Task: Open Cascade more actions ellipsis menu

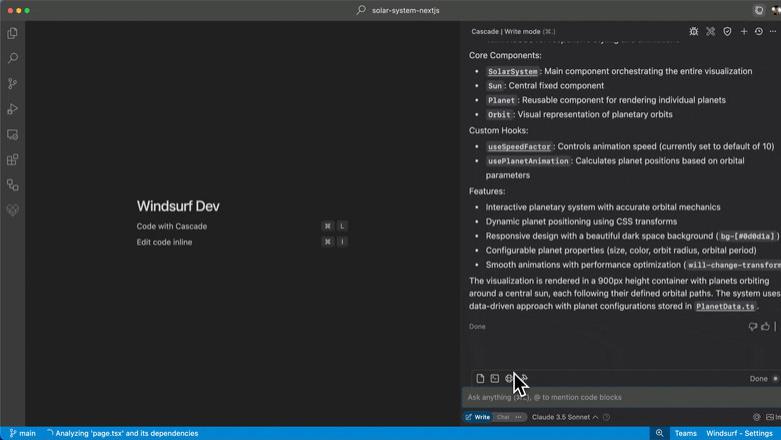Action: coord(773,31)
